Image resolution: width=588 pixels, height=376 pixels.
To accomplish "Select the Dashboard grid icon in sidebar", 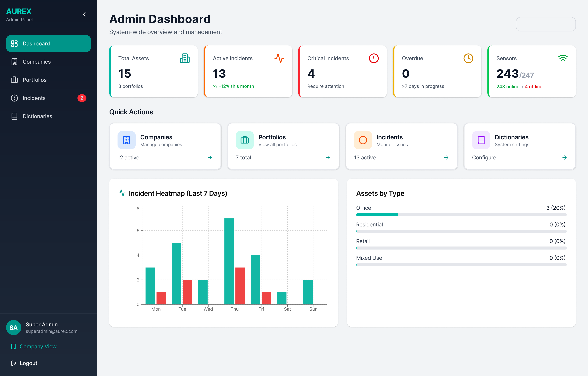I will (x=15, y=44).
